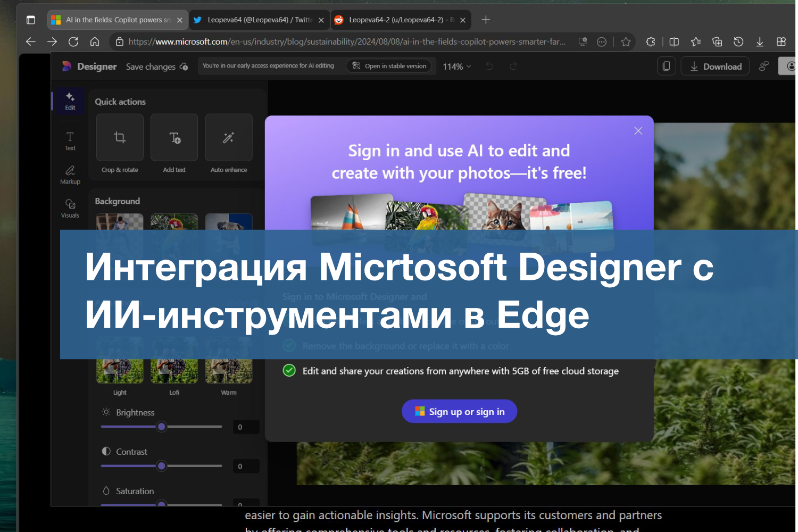Close the AI in the fields tab
The width and height of the screenshot is (798, 532).
(180, 20)
